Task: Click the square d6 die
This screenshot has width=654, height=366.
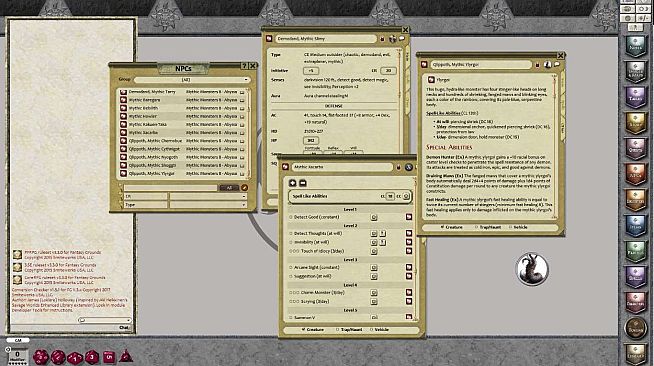Action: click(x=109, y=357)
